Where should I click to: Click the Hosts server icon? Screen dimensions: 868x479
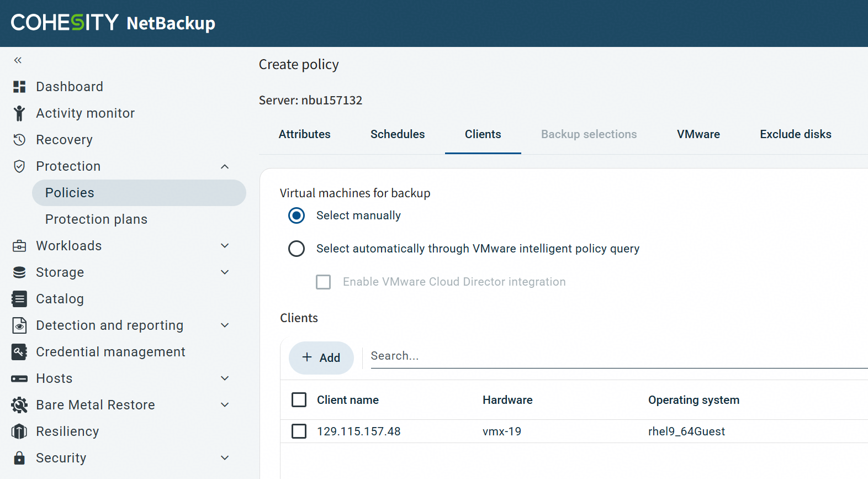click(19, 378)
